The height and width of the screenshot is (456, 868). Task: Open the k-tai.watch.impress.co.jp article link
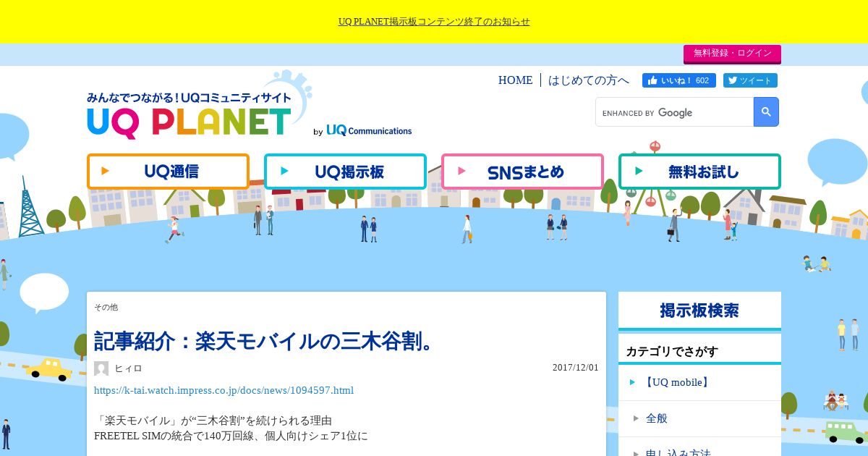click(x=224, y=390)
